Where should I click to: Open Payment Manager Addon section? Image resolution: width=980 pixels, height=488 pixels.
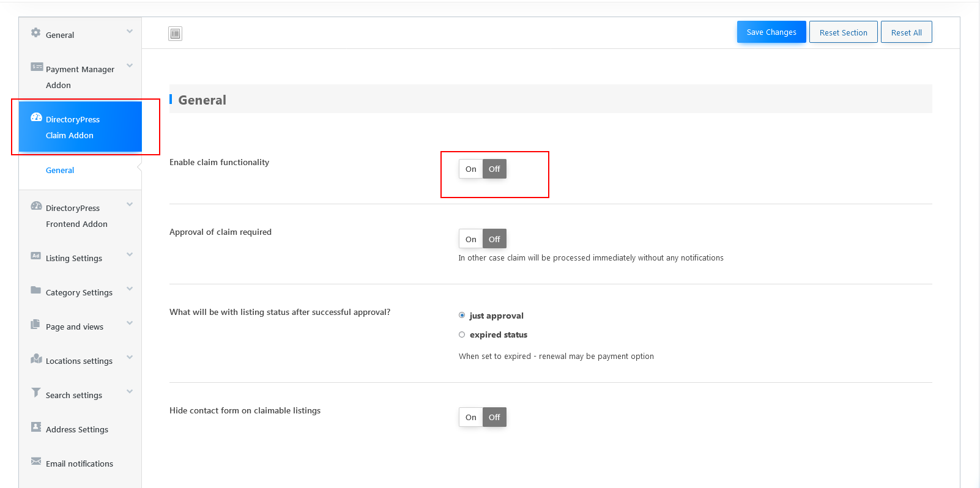tap(80, 76)
